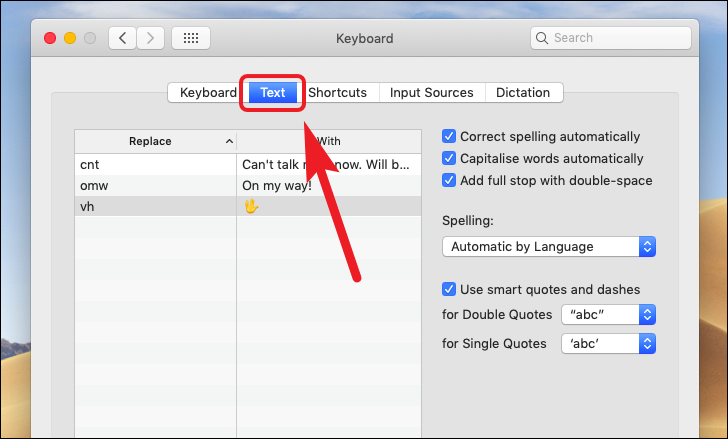The height and width of the screenshot is (439, 728).
Task: Select the cnt replacement entry
Action: pos(248,164)
